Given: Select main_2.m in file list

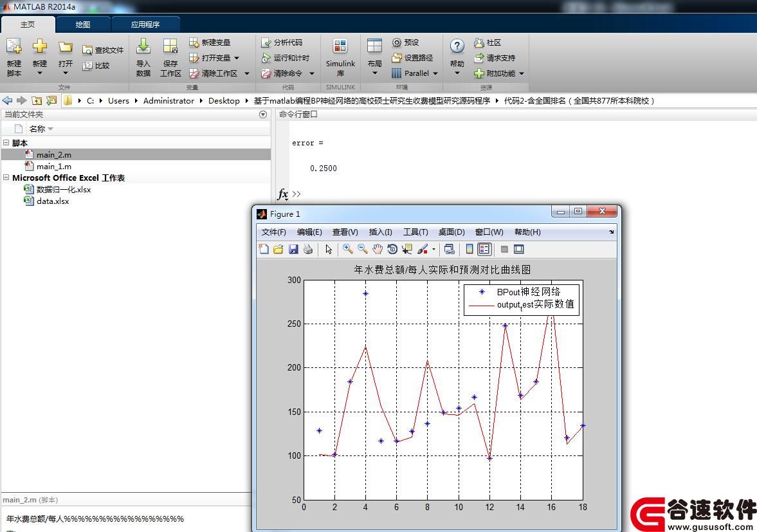Looking at the screenshot, I should (136, 154).
